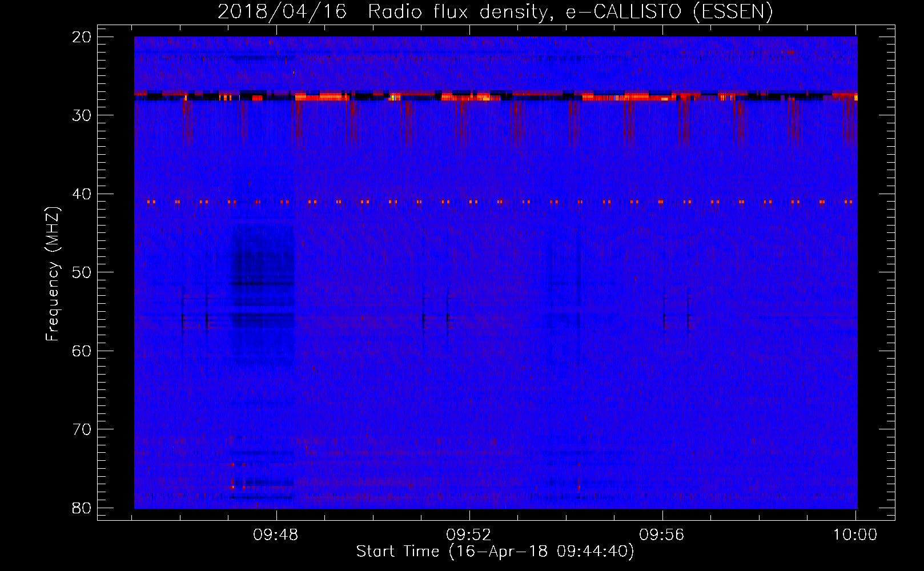Click the orange dotted line near 41 MHz
The width and height of the screenshot is (924, 571).
500,202
